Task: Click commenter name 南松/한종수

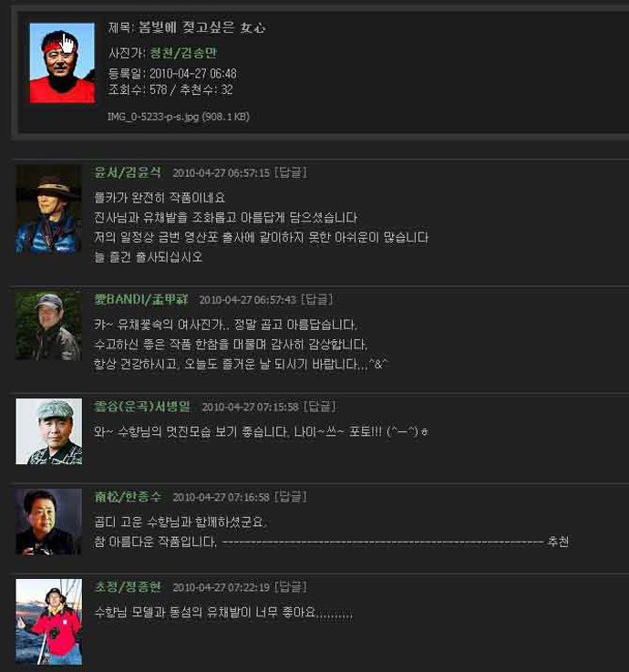Action: click(x=128, y=497)
